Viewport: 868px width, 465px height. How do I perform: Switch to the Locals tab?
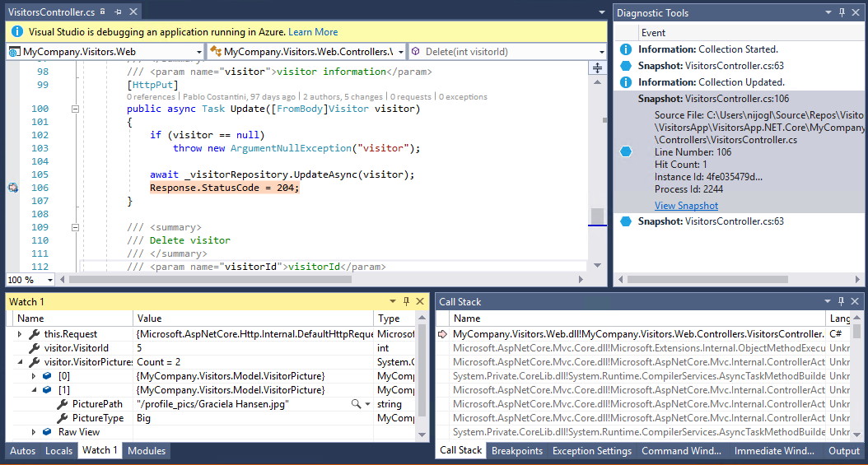coord(58,451)
